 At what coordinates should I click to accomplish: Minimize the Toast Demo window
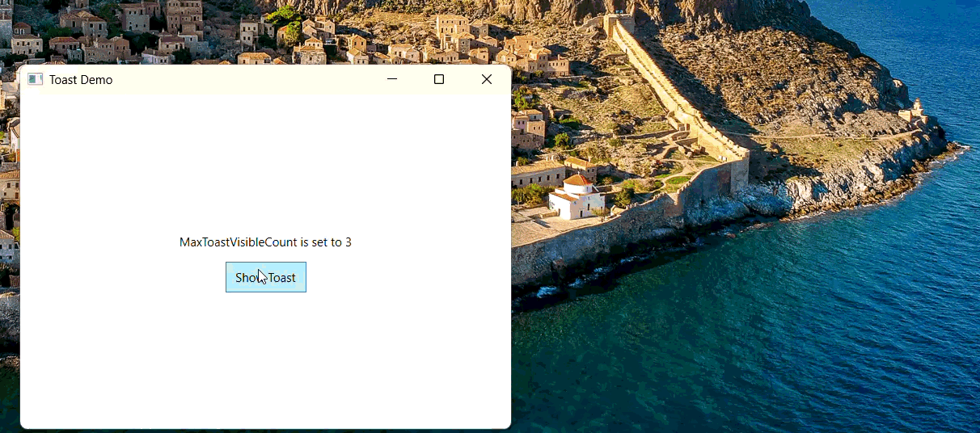point(392,79)
